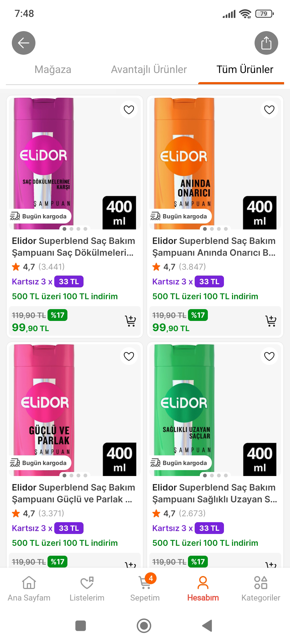Open the green Sağlıklı Uzayan Saçlar product image
290x644 pixels.
[215, 410]
